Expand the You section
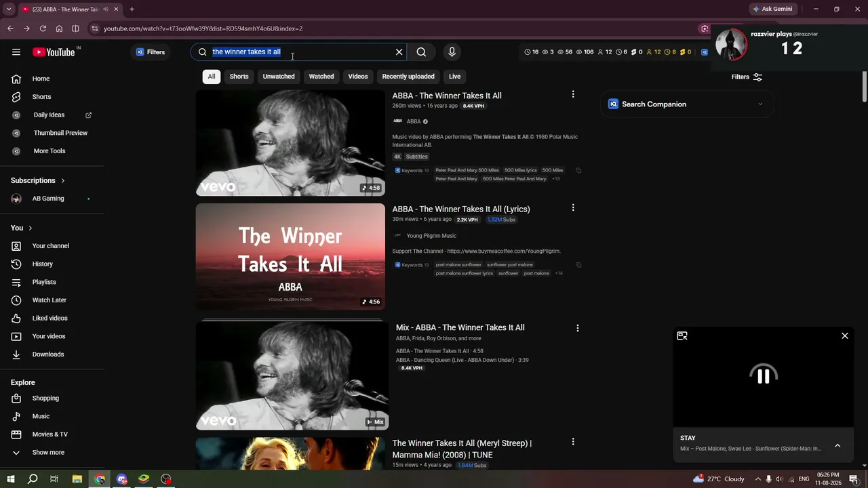This screenshot has width=868, height=488. [22, 228]
